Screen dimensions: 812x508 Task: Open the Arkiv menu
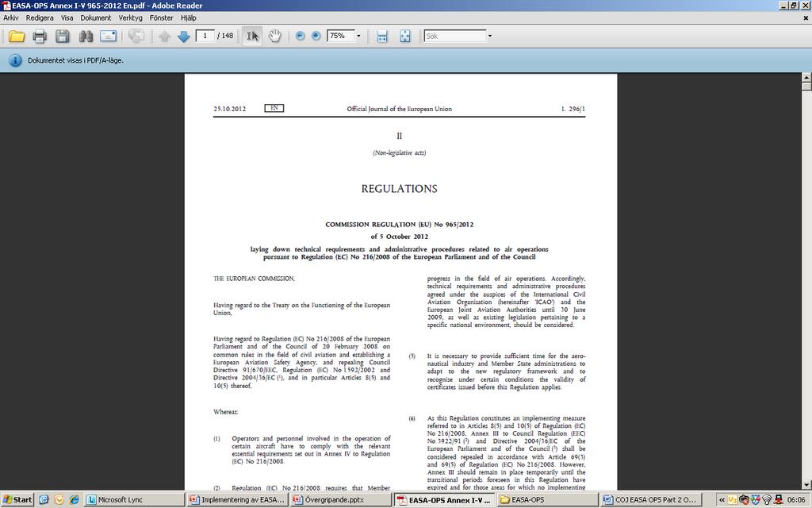11,17
